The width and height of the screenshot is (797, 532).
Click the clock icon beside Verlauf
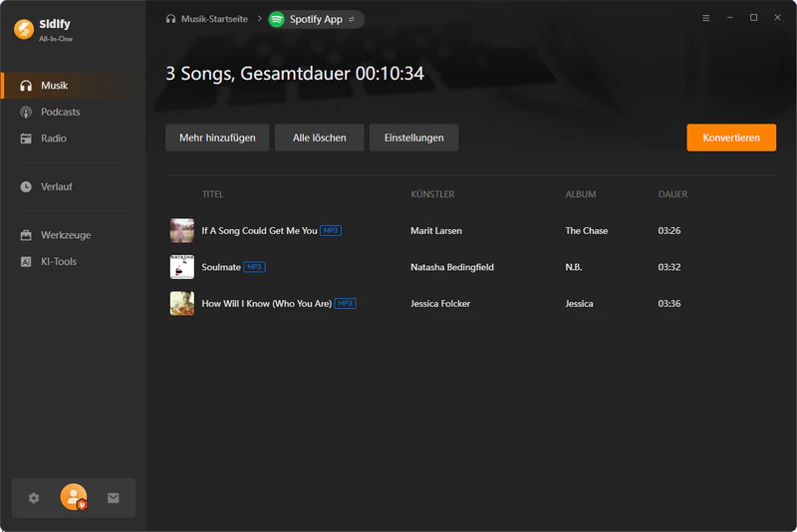click(26, 186)
